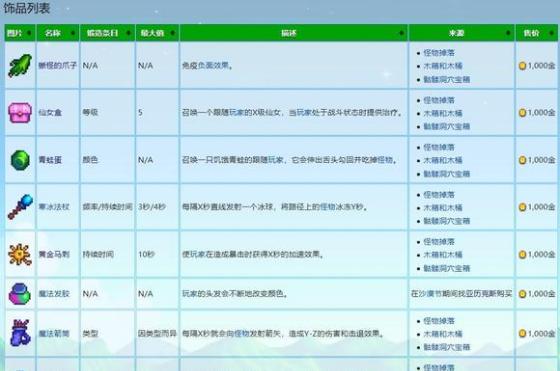The height and width of the screenshot is (371, 560).
Task: Click the 黄金马刺 speed boost description text
Action: [253, 254]
